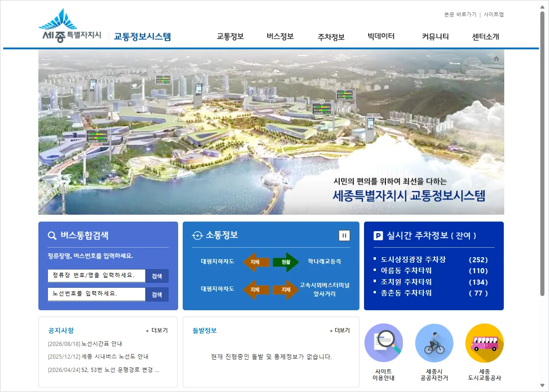Open the 빅데이터 menu
The image size is (549, 392).
pos(381,37)
